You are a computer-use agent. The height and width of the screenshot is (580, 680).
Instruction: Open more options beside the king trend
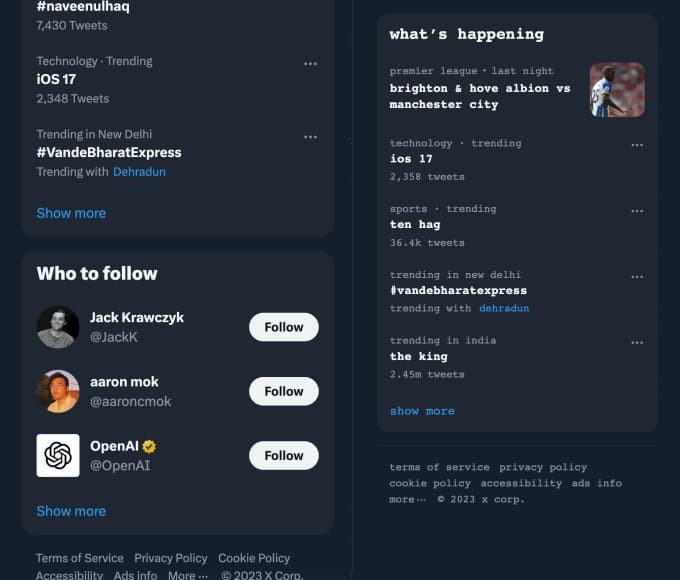click(x=637, y=342)
